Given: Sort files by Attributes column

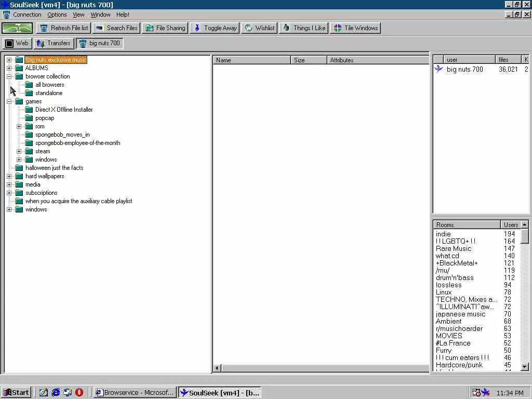Looking at the screenshot, I should tap(378, 60).
